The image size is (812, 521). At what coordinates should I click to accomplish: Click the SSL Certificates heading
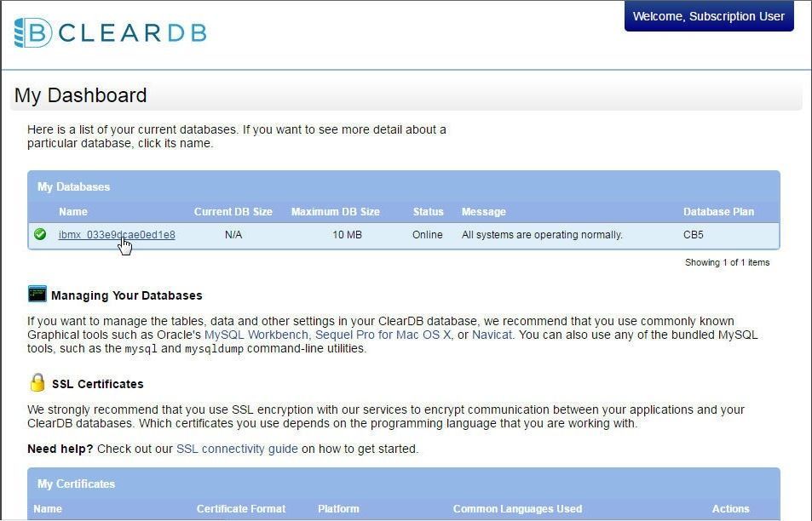pos(98,384)
